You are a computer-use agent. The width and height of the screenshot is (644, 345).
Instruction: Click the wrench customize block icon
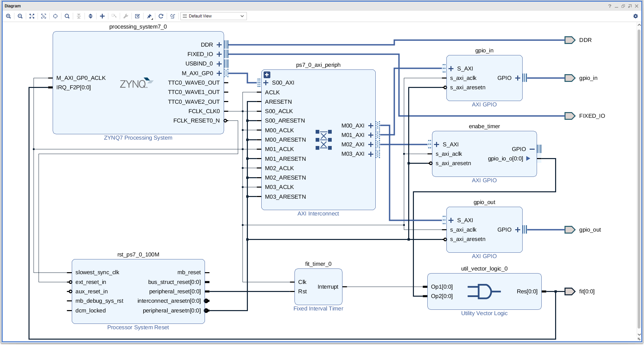126,16
